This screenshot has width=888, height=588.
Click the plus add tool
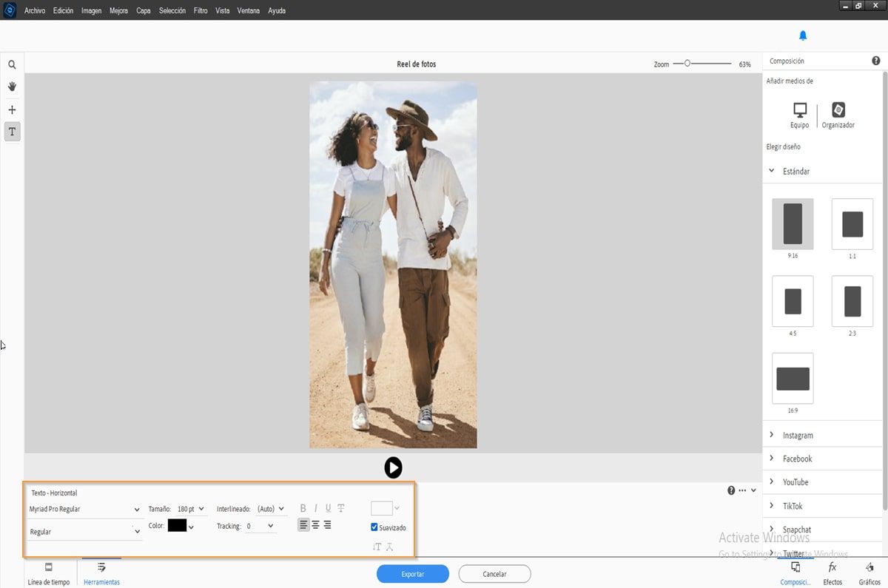click(x=12, y=109)
